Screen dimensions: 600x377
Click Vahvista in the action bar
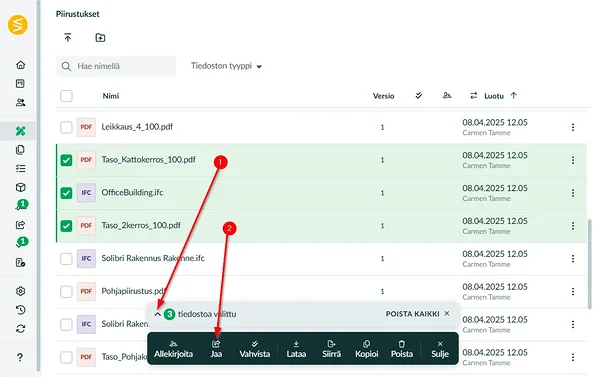click(255, 349)
